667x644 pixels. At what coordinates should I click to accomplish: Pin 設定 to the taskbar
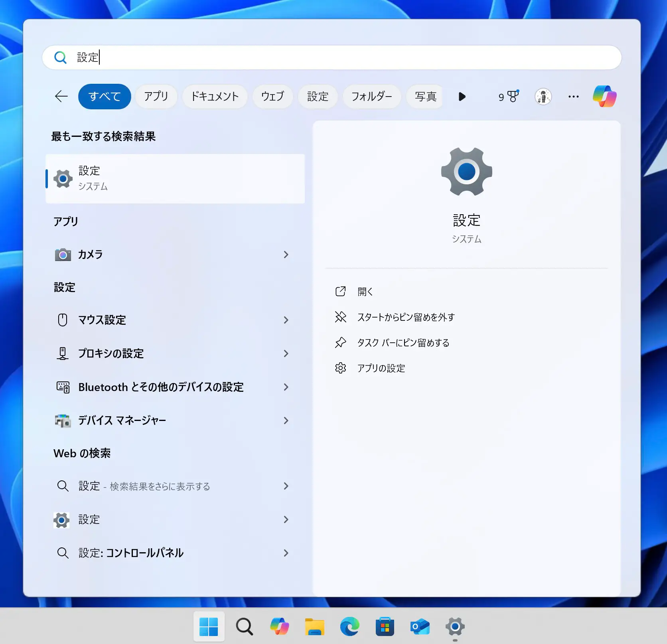point(403,342)
